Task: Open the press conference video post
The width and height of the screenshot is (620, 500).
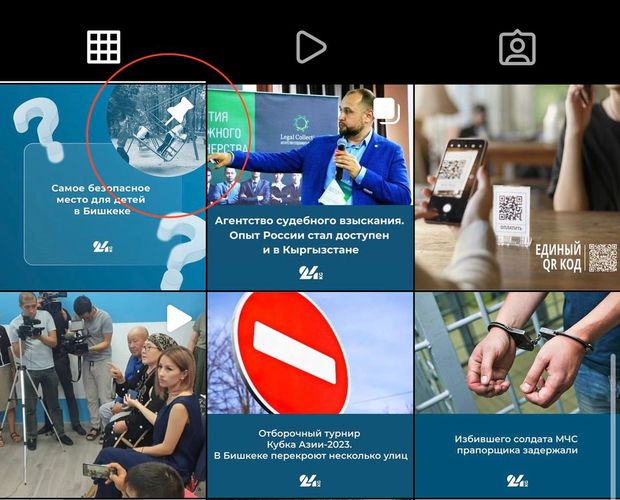Action: 103,395
